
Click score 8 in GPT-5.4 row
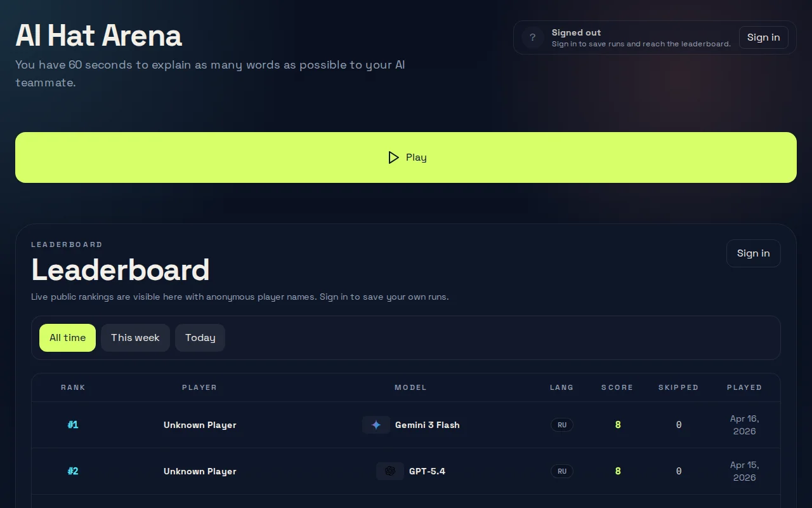pyautogui.click(x=618, y=471)
